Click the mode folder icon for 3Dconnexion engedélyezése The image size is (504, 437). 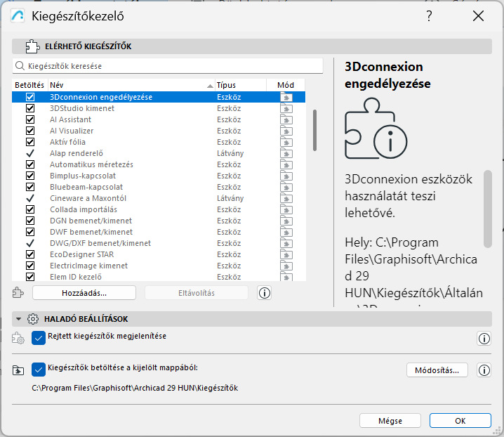286,97
